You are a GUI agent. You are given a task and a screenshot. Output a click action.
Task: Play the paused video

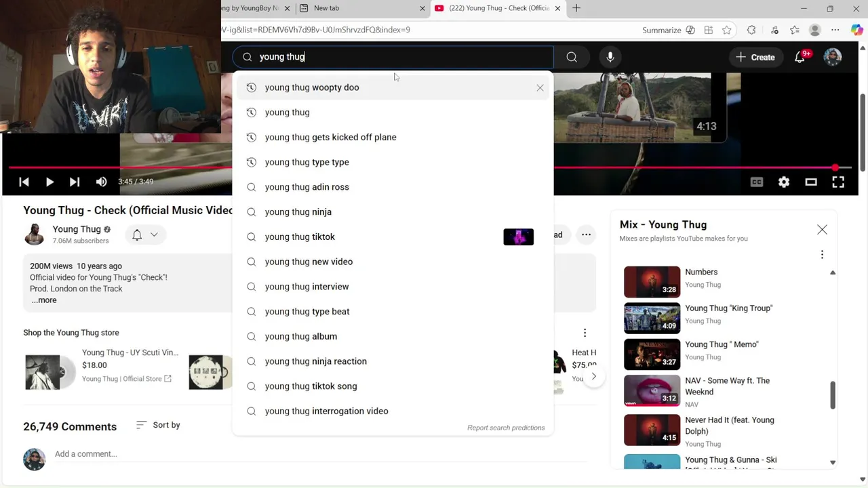[50, 182]
